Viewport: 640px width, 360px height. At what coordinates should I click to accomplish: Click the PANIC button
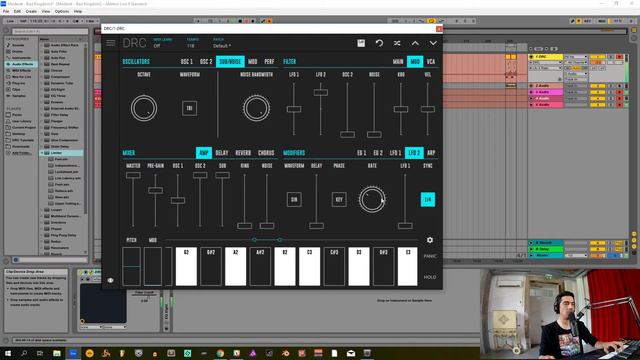430,256
